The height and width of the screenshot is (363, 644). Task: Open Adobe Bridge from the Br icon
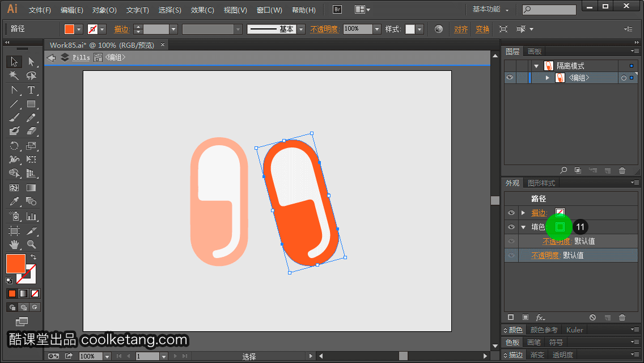point(337,10)
